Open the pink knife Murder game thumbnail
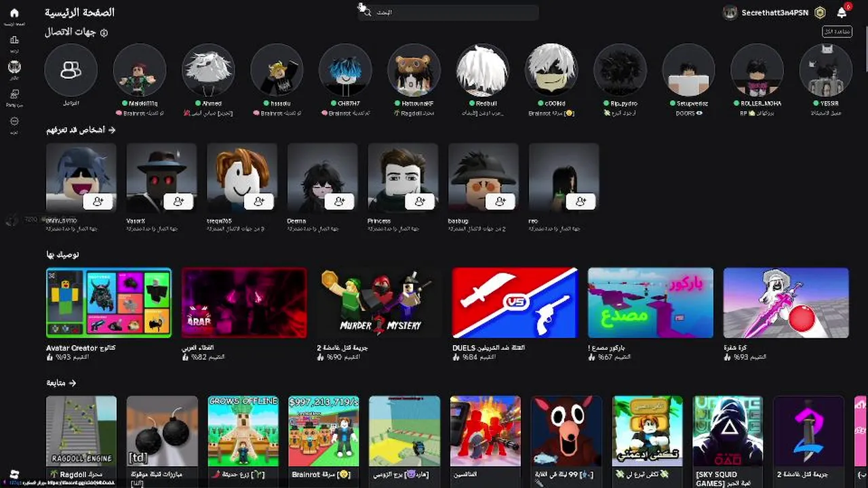Image resolution: width=868 pixels, height=488 pixels. [x=808, y=432]
